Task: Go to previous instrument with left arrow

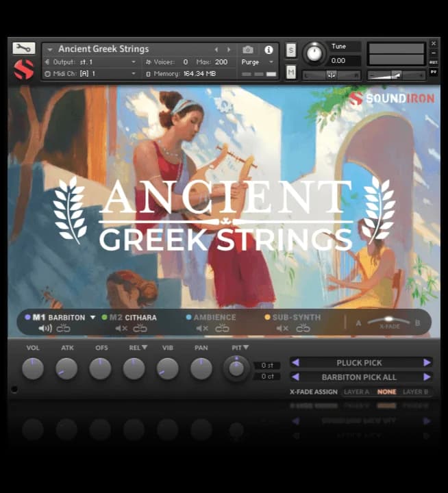Action: coord(216,50)
